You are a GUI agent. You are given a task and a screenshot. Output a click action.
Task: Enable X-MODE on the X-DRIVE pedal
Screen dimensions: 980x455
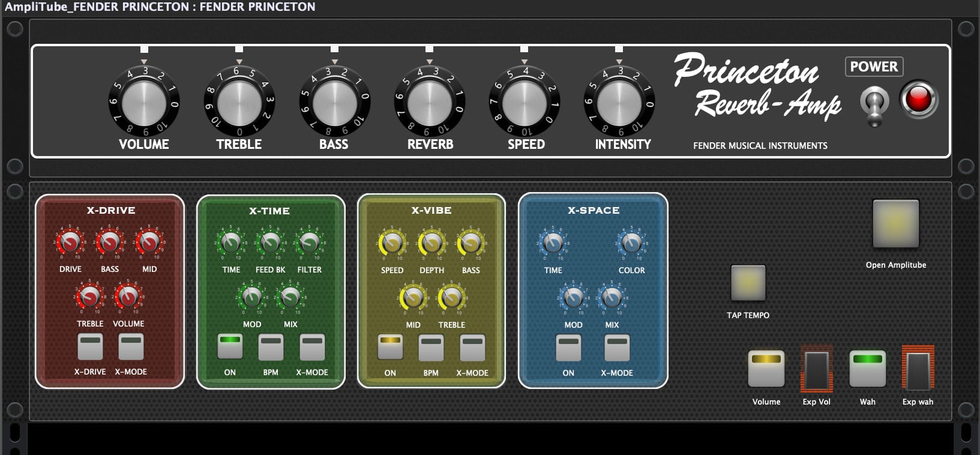pos(131,346)
